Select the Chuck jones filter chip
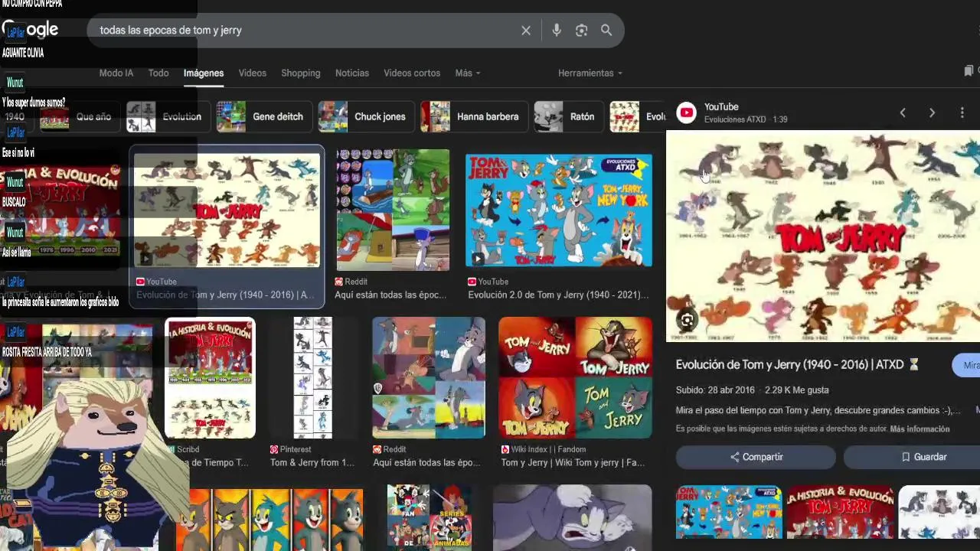Viewport: 980px width, 551px height. click(x=365, y=116)
